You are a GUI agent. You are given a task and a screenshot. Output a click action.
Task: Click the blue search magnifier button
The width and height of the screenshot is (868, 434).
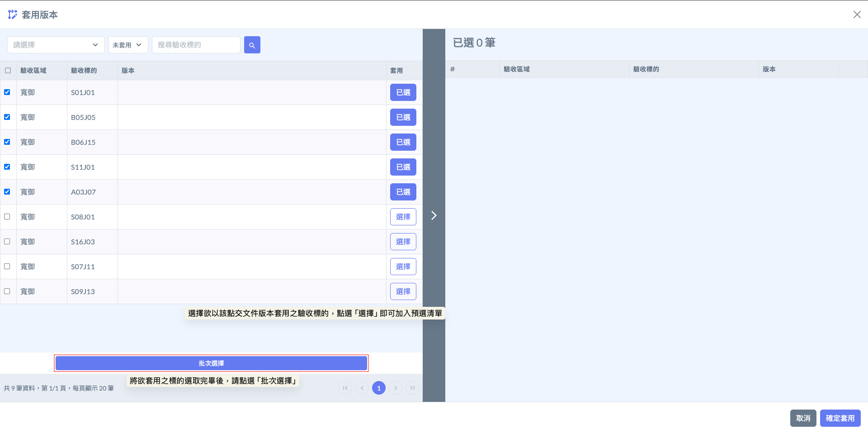252,45
